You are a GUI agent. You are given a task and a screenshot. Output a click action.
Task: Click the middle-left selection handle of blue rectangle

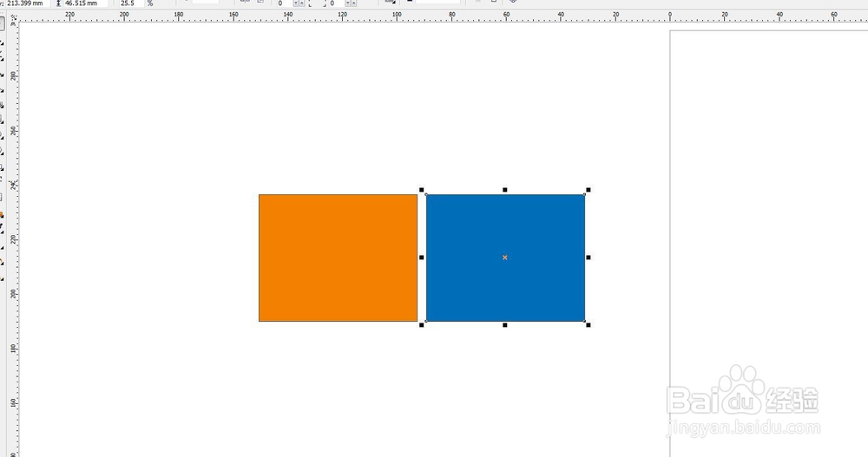pyautogui.click(x=422, y=258)
